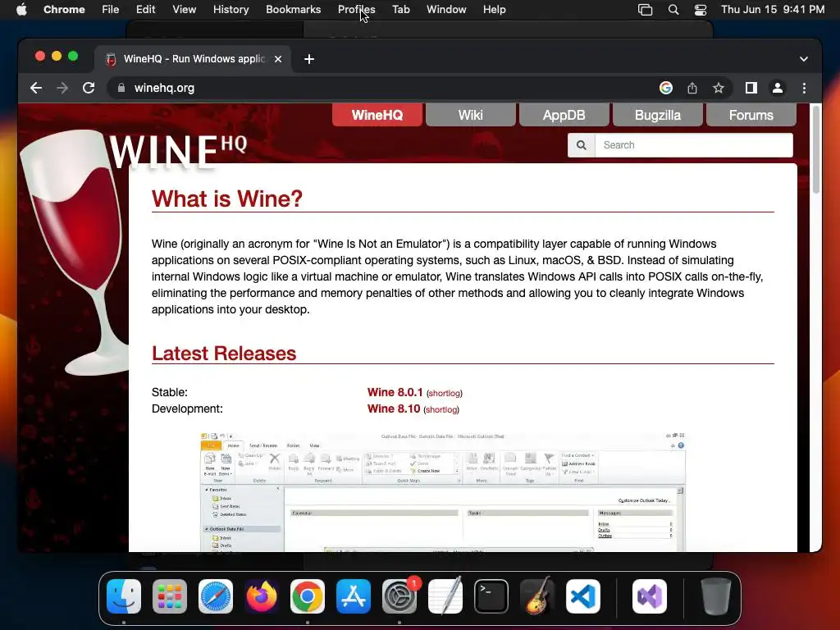Click the page vertical scrollbar
Image resolution: width=840 pixels, height=630 pixels.
coord(816,150)
